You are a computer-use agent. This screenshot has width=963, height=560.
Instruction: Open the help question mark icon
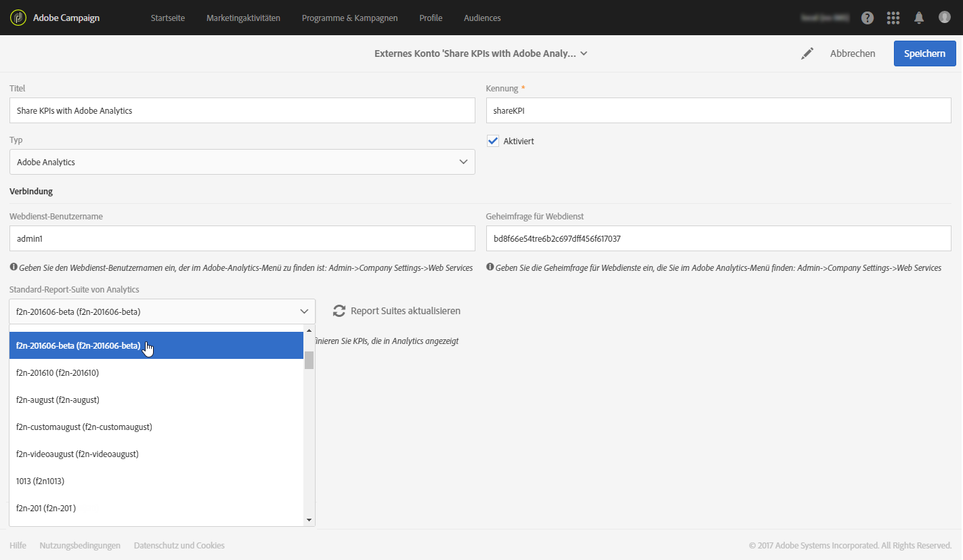click(x=868, y=18)
